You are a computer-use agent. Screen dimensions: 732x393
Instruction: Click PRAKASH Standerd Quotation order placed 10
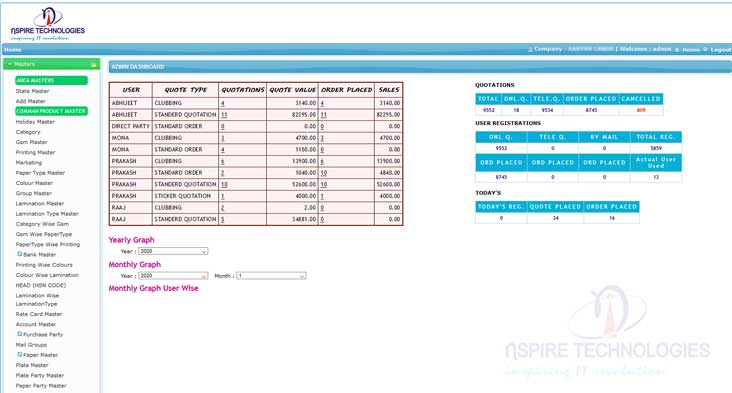point(324,184)
